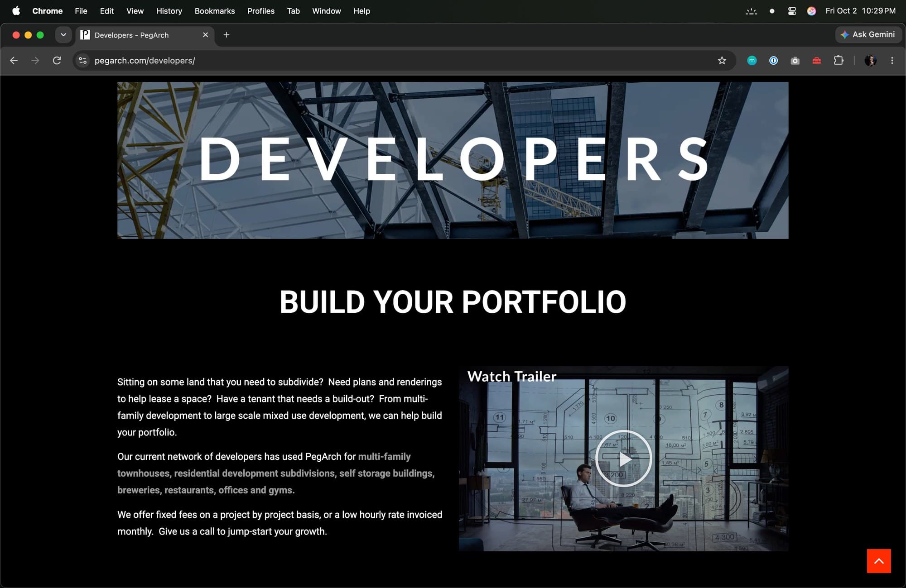Image resolution: width=906 pixels, height=588 pixels.
Task: Click the DEVELOPERS hero banner image
Action: point(453,160)
